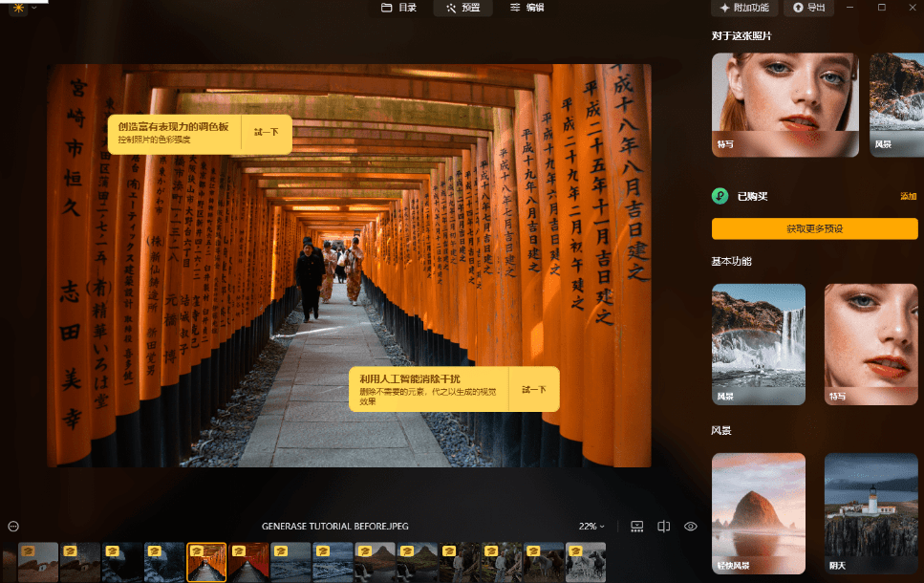924x583 pixels.
Task: Expand the 22% zoom level dropdown
Action: click(x=591, y=527)
